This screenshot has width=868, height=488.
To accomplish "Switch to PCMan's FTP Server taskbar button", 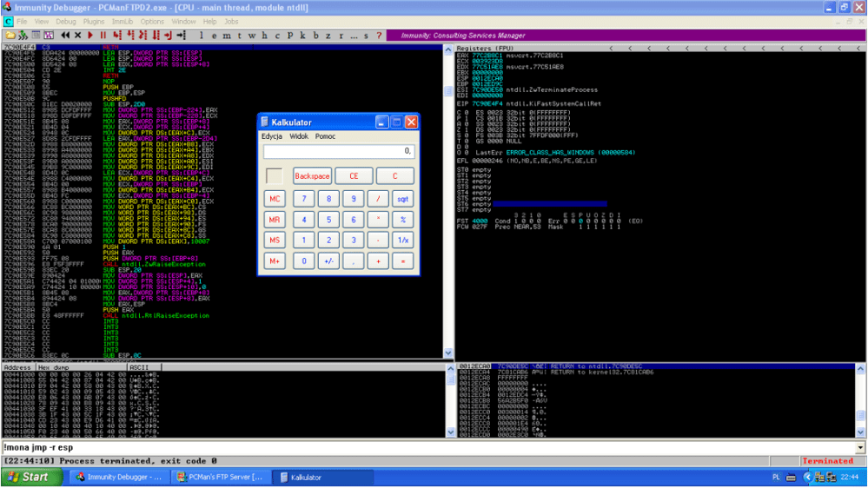I will 219,478.
